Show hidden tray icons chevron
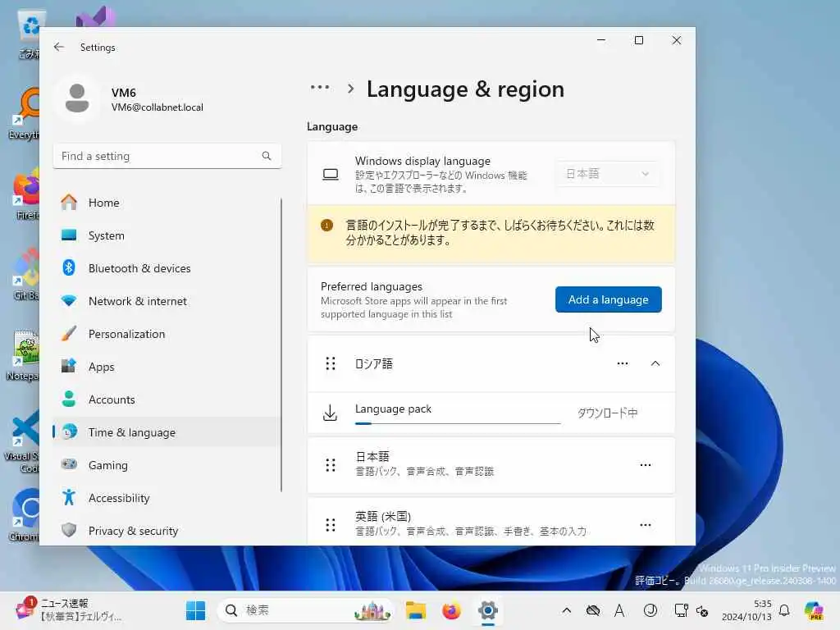 [x=566, y=610]
